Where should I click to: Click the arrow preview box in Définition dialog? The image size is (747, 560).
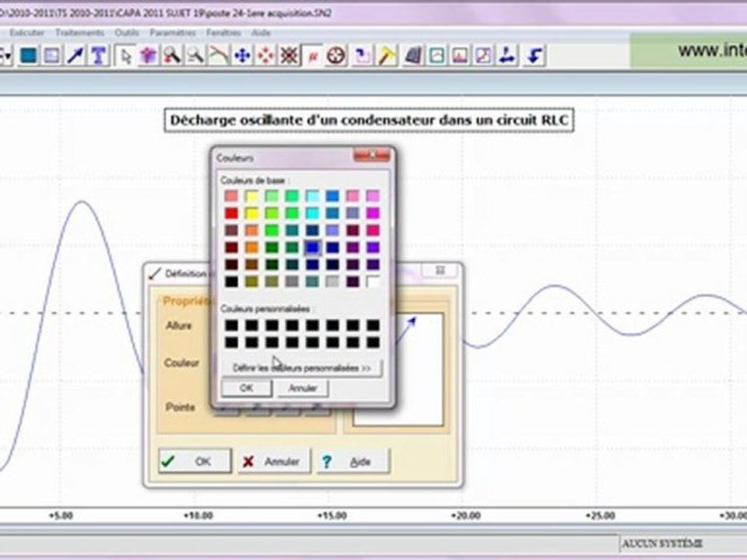click(x=419, y=369)
